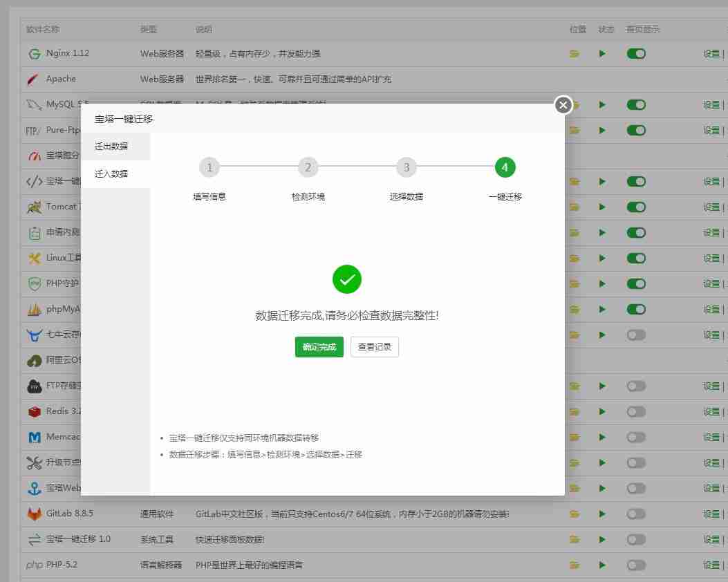Click the 查看记录 button
Image resolution: width=728 pixels, height=582 pixels.
click(374, 347)
